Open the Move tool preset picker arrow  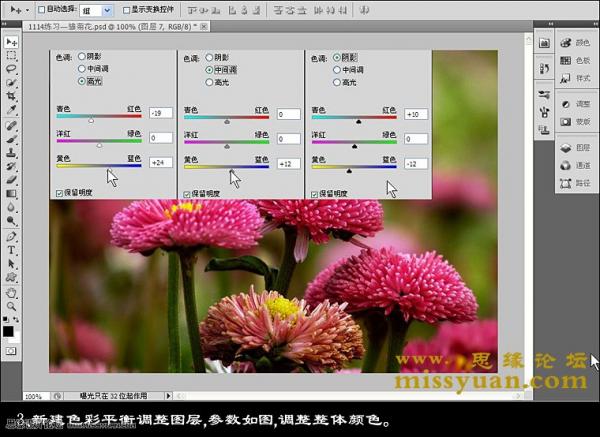click(25, 9)
